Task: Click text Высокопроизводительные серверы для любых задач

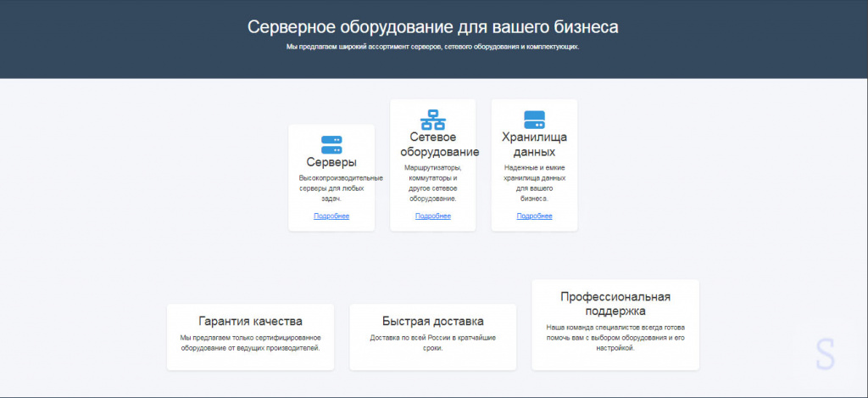Action: coord(341,188)
